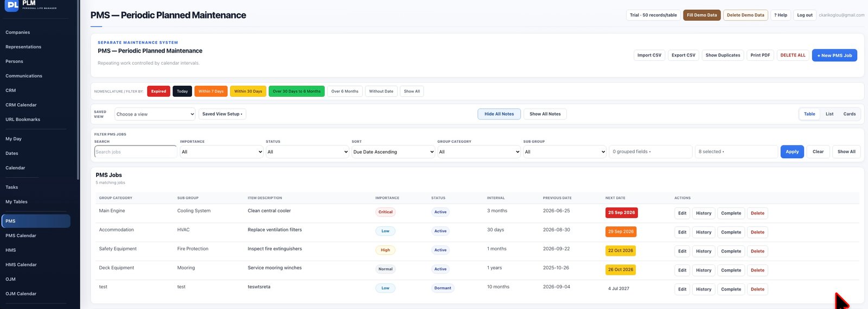Click DELETE ALL button
This screenshot has width=868, height=309.
click(x=793, y=55)
